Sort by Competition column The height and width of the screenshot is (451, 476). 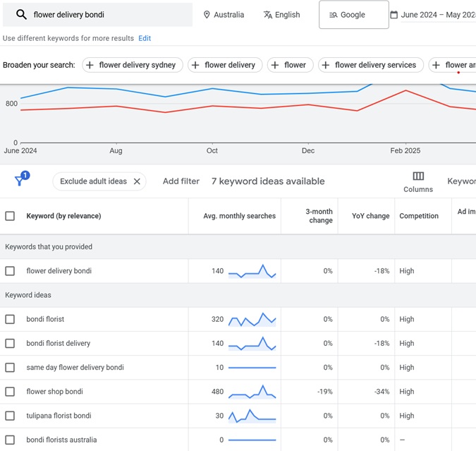(x=419, y=216)
